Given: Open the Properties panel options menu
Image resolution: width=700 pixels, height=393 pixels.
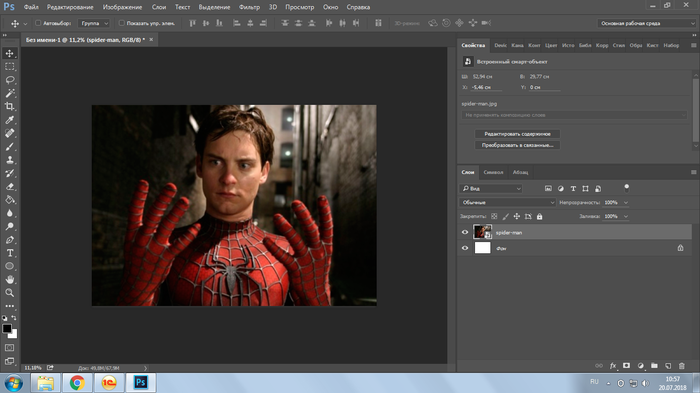Looking at the screenshot, I should [x=693, y=45].
